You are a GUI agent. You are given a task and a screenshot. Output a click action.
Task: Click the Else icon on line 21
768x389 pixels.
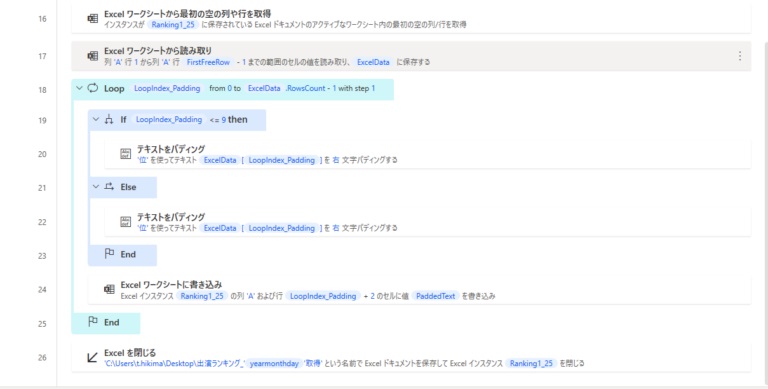click(109, 187)
